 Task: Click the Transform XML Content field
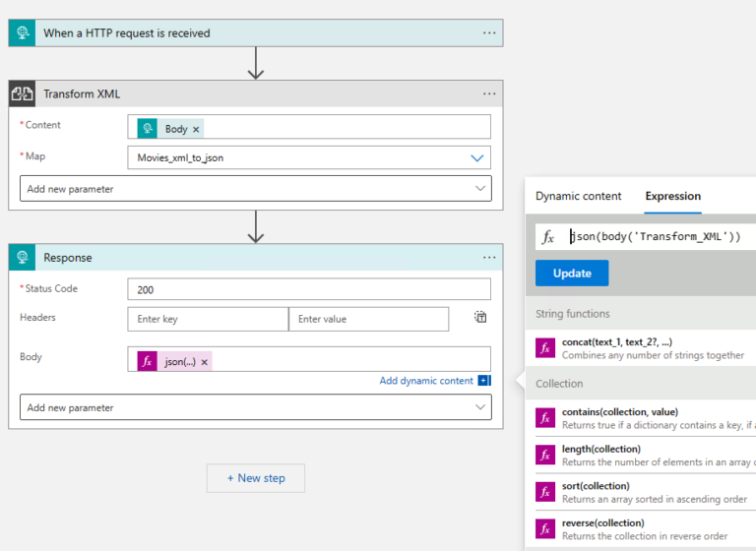click(x=309, y=127)
